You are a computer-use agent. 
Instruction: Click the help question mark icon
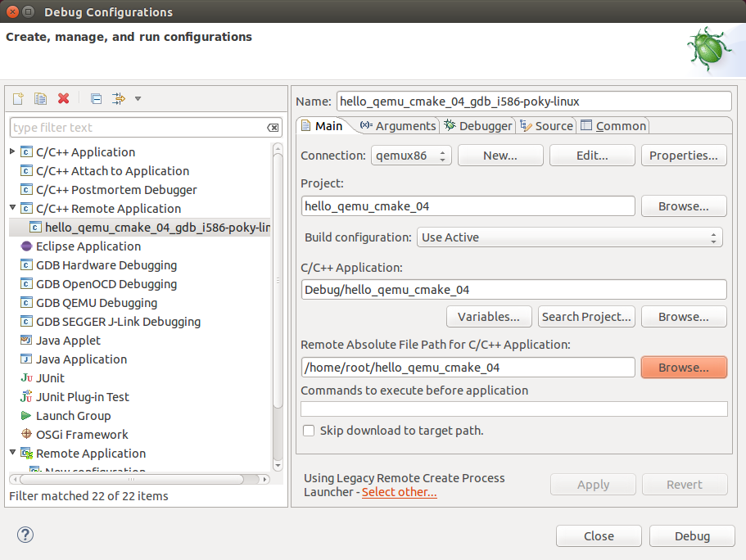tap(25, 535)
